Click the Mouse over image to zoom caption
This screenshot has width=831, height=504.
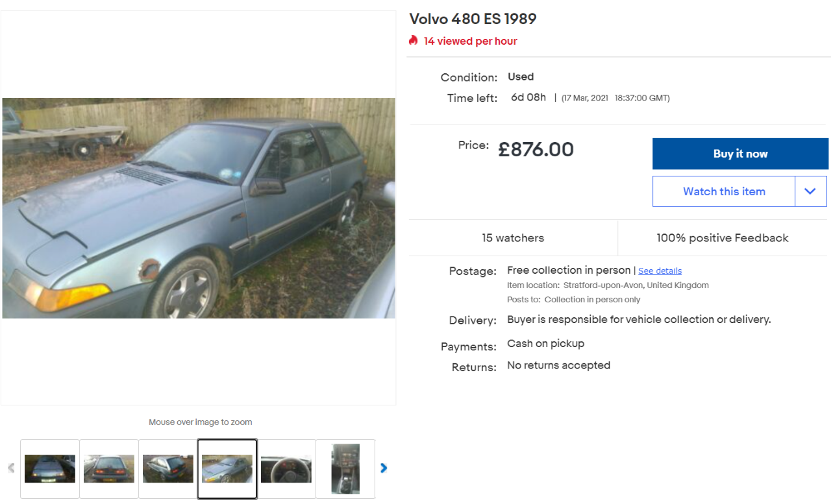click(200, 422)
